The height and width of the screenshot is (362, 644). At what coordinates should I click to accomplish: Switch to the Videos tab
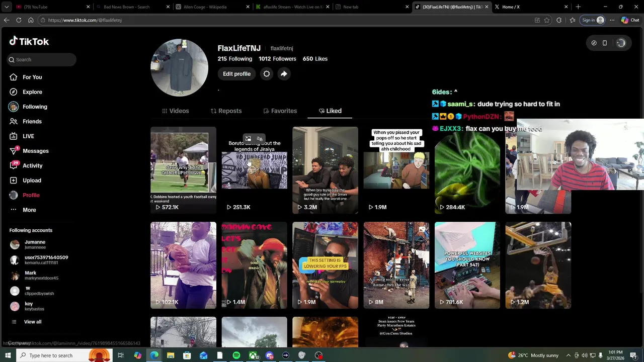point(175,111)
